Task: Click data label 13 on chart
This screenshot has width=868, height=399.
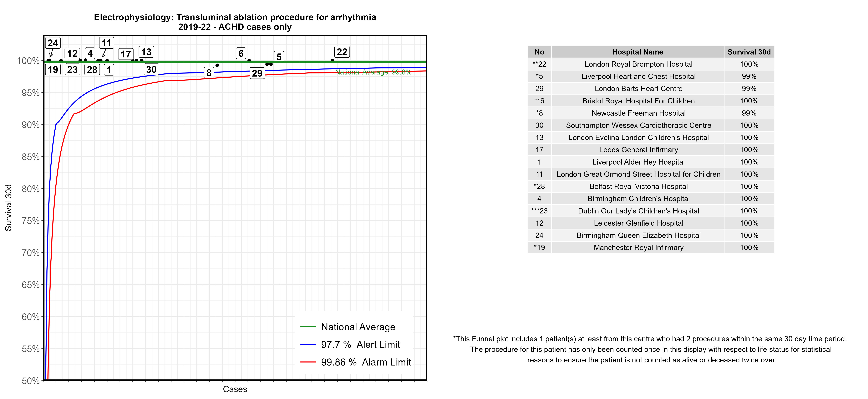Action: click(x=146, y=52)
